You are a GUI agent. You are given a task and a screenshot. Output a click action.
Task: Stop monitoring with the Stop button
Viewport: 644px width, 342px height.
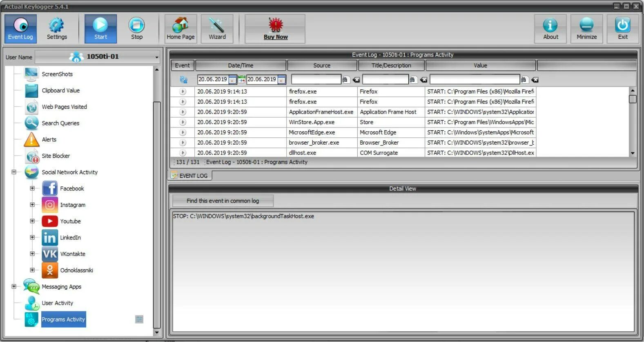coord(137,29)
